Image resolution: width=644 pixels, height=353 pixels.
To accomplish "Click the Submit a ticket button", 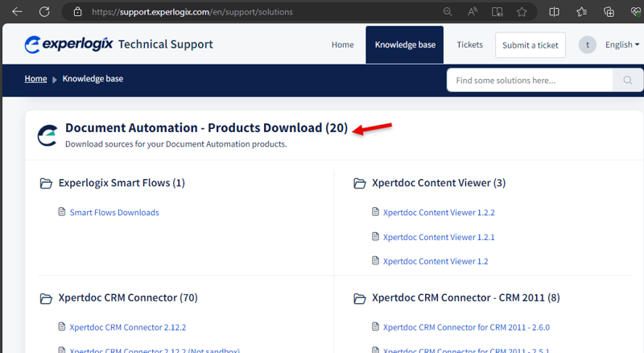I will (x=530, y=46).
